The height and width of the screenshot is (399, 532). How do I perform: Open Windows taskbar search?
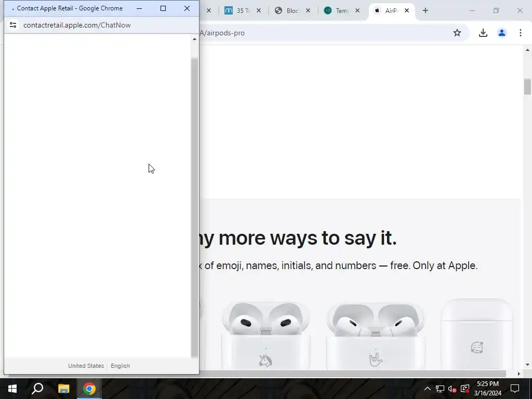point(37,389)
